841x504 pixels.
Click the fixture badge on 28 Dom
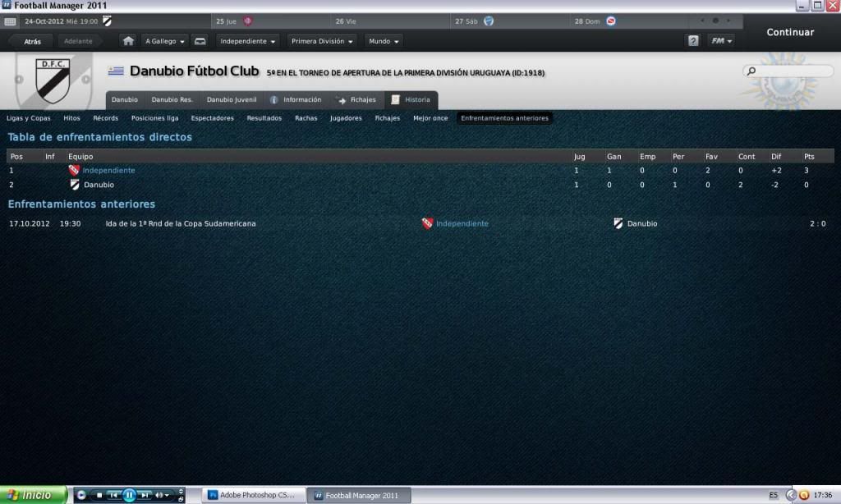(x=611, y=21)
